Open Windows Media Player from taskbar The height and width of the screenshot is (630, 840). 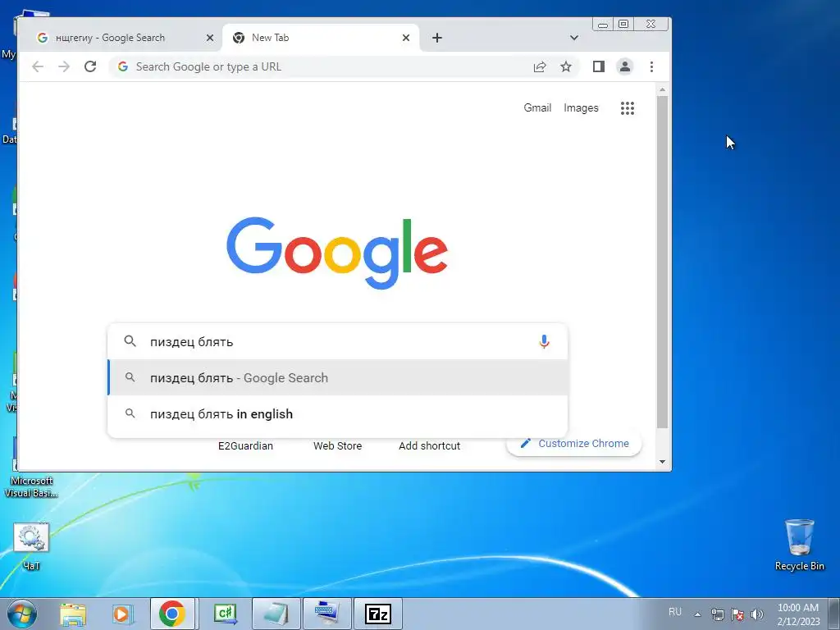[123, 614]
